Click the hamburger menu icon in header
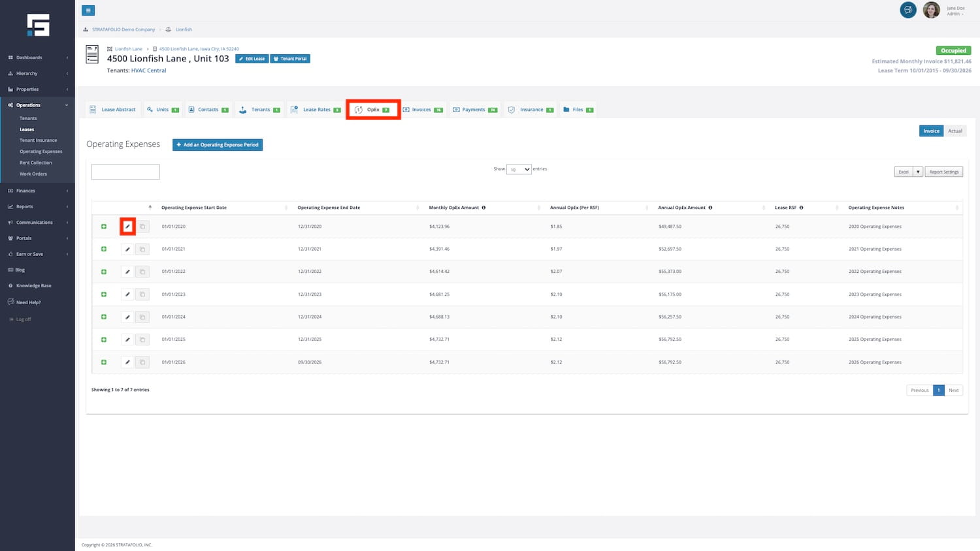The width and height of the screenshot is (980, 551). 88,10
